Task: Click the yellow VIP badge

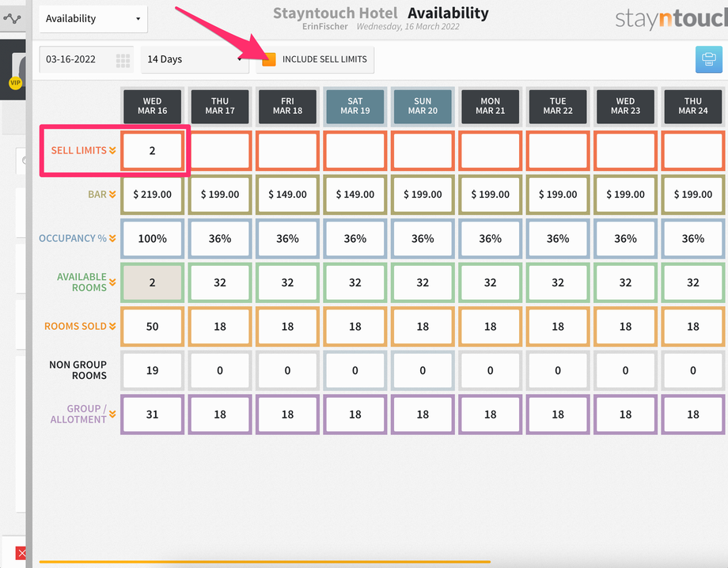Action: point(15,82)
